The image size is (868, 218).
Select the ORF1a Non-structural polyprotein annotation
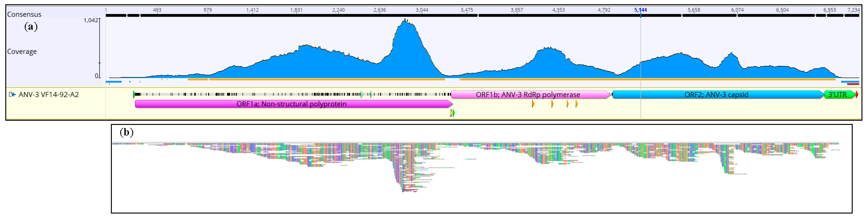coord(291,104)
